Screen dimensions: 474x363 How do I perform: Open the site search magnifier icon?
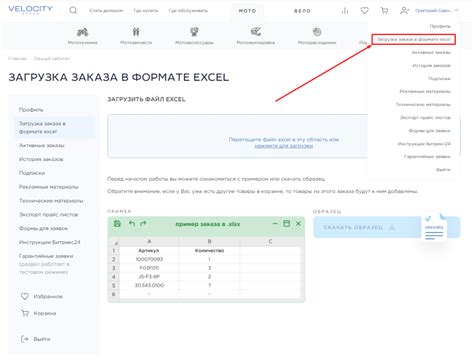click(x=73, y=11)
